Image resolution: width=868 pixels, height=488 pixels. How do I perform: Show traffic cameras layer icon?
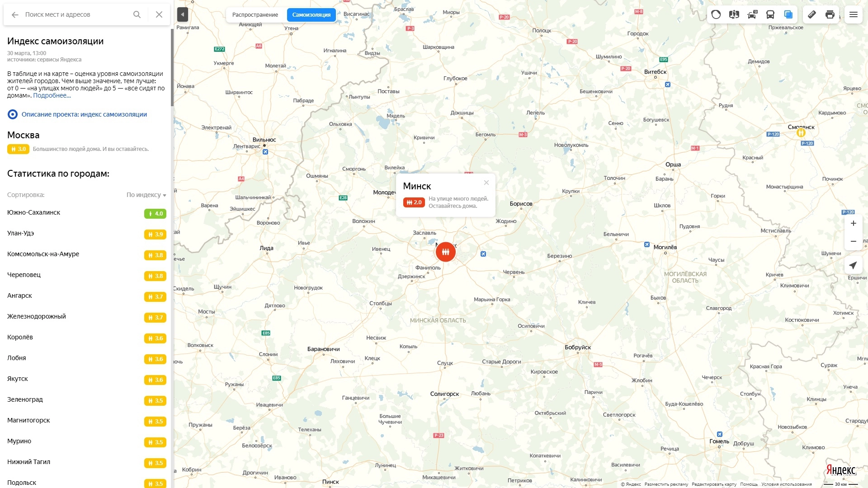[x=752, y=14]
